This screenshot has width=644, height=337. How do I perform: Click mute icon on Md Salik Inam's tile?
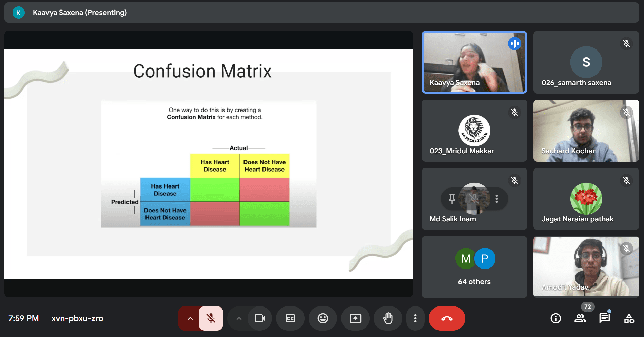474,199
